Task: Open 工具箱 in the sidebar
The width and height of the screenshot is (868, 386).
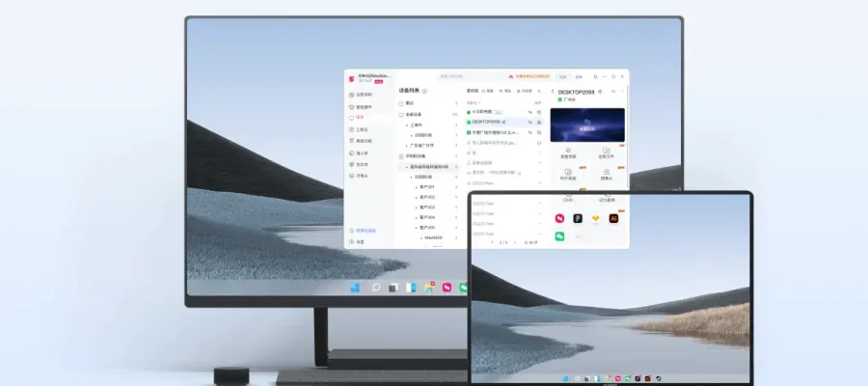Action: 362,128
